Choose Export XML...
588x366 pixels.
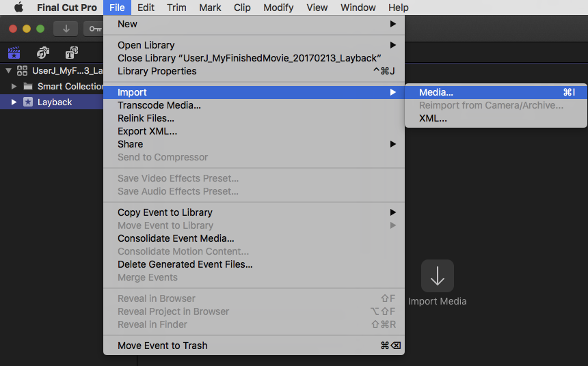pyautogui.click(x=254, y=132)
